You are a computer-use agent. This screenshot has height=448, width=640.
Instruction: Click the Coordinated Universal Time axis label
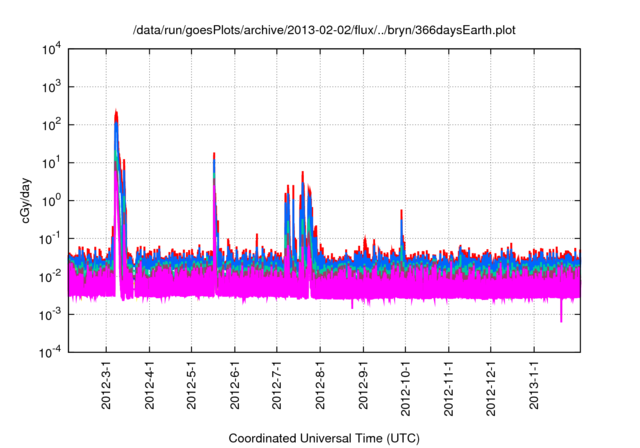pos(323,438)
